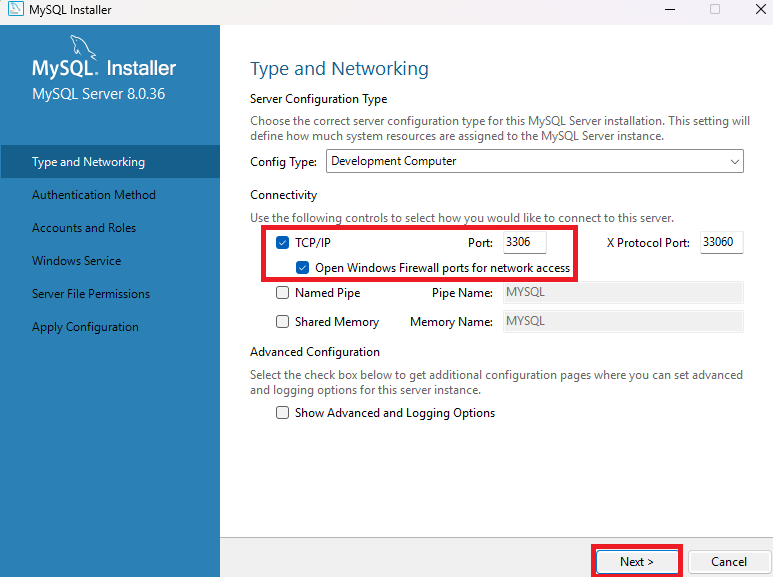Enable the Shared Memory checkbox
Screen dimensions: 773x577
click(282, 322)
